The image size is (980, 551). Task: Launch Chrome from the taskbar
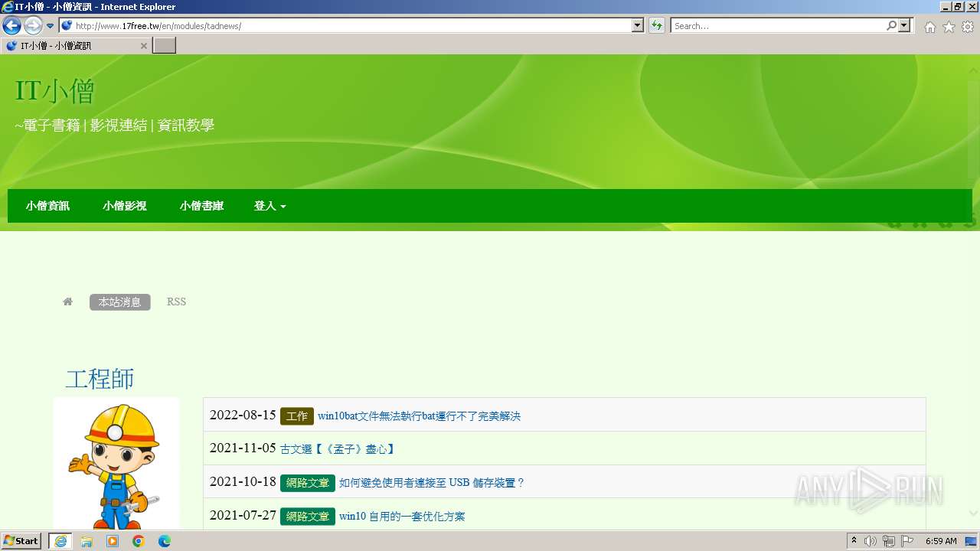pyautogui.click(x=138, y=541)
